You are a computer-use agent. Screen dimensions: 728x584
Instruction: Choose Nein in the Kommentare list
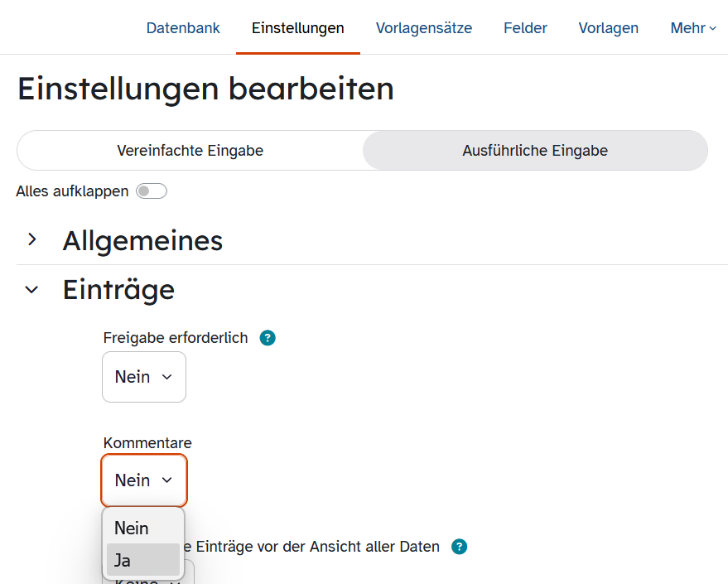click(143, 528)
